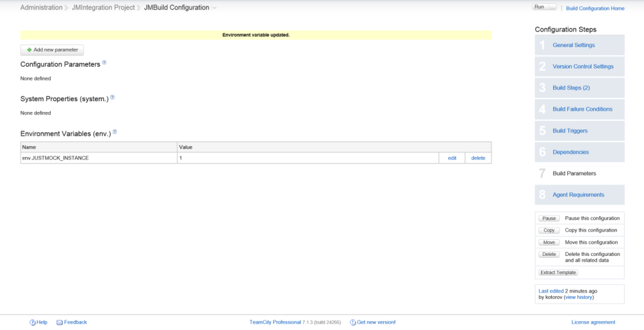Viewport: 644px width, 330px height.
Task: Click the Get new version alert icon
Action: click(x=352, y=323)
